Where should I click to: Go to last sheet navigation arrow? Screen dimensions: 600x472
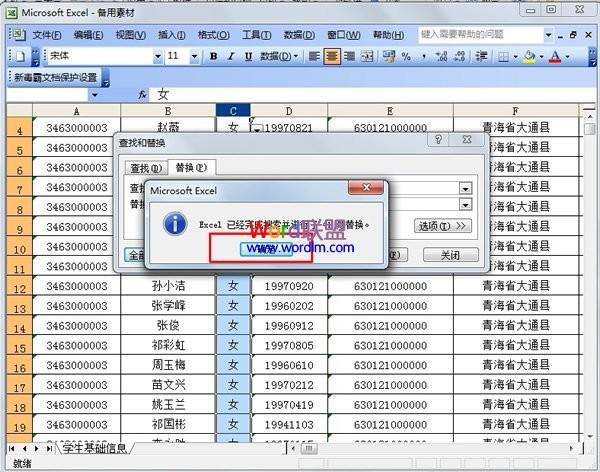(x=49, y=448)
